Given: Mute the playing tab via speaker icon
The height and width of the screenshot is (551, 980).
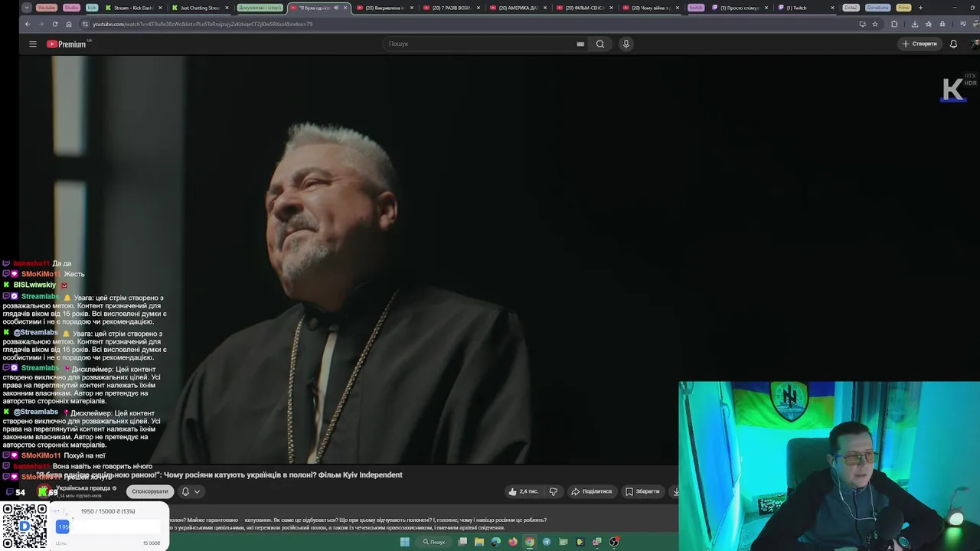Looking at the screenshot, I should point(336,8).
